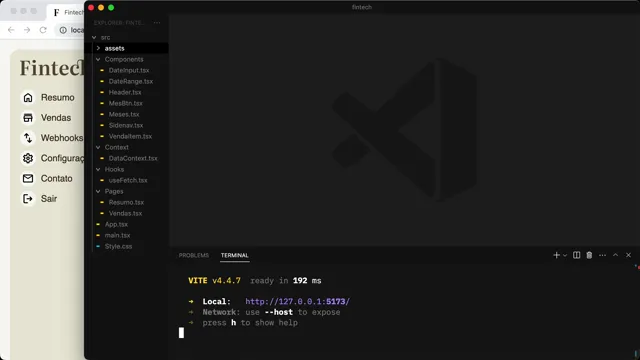The width and height of the screenshot is (640, 360).
Task: Click the Webhooks arrows icon in browser sidebar
Action: click(28, 138)
